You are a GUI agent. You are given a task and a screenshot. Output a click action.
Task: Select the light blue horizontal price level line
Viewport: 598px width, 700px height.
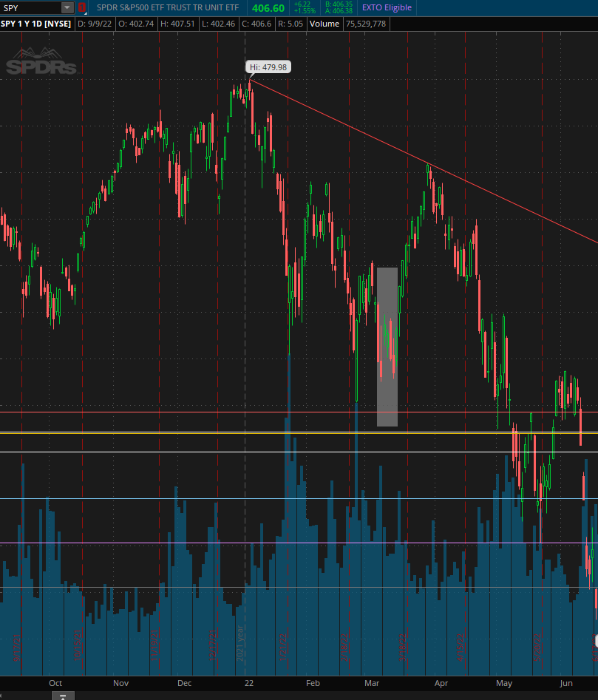coord(299,499)
